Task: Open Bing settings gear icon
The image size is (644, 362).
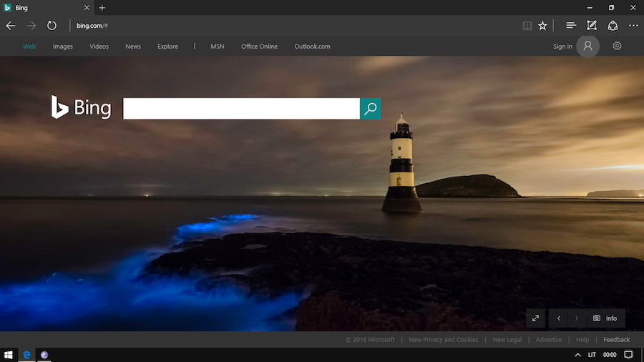Action: pos(617,47)
